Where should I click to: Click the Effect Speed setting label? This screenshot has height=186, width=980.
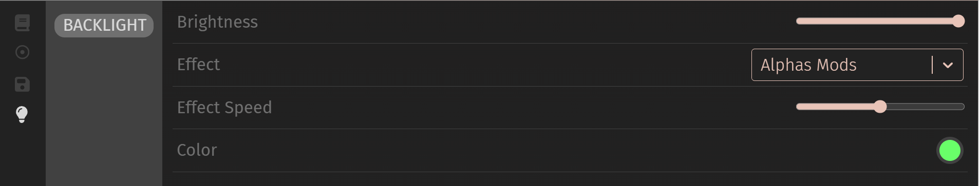[x=224, y=108]
